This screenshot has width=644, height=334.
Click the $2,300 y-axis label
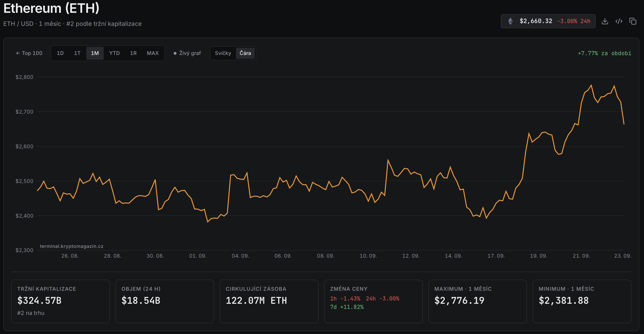point(24,250)
